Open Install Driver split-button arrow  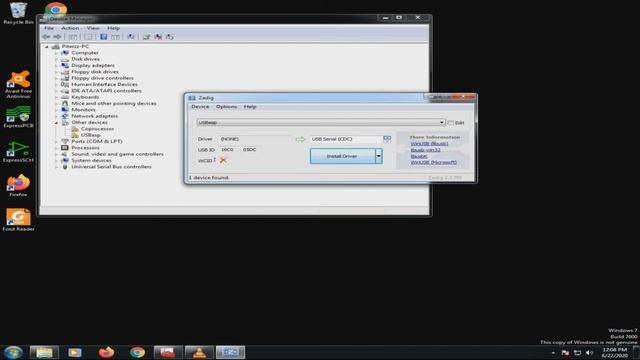[x=379, y=156]
